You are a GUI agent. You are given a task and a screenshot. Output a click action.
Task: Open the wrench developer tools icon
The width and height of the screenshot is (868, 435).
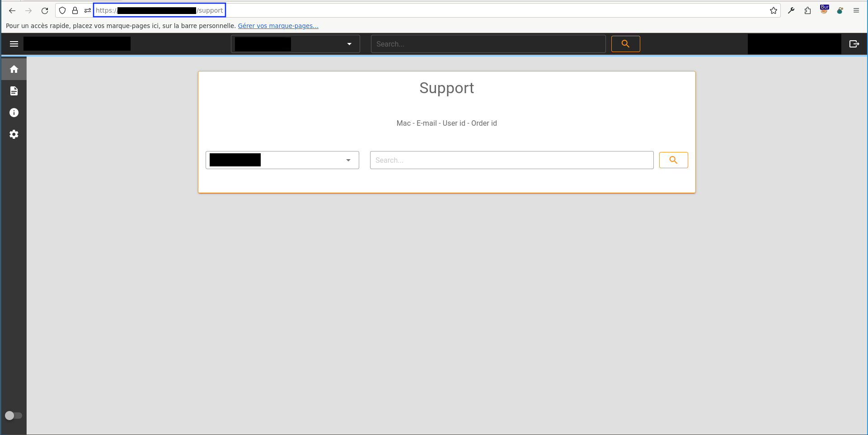click(x=791, y=10)
